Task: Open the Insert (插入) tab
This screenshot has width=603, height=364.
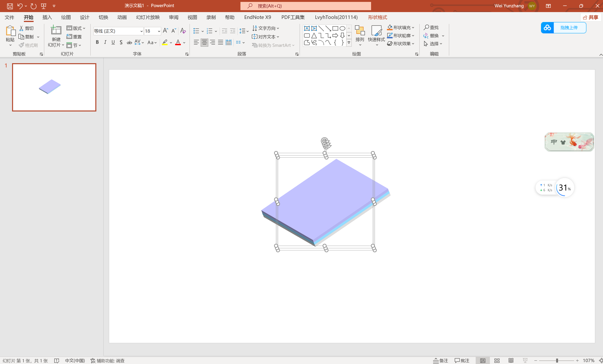Action: click(x=47, y=17)
